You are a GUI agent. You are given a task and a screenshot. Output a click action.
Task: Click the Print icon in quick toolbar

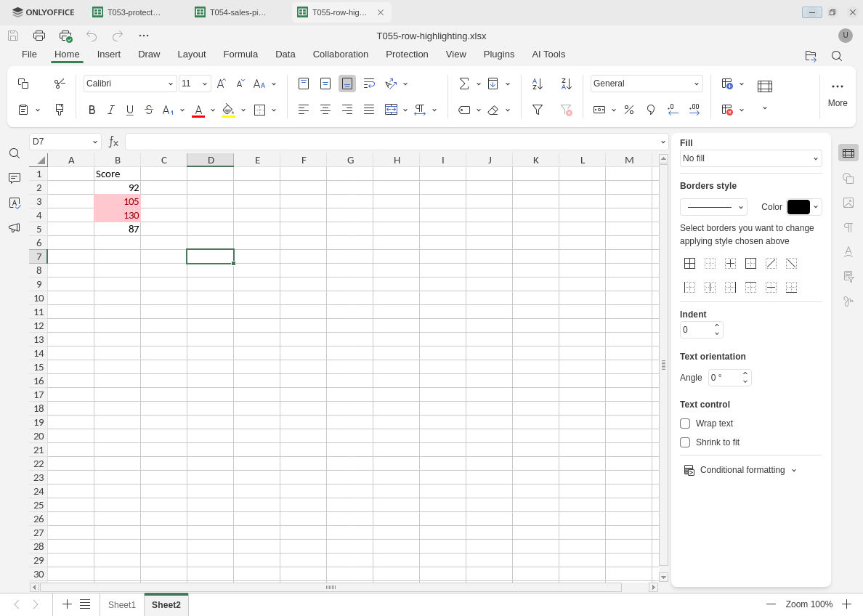click(x=39, y=36)
